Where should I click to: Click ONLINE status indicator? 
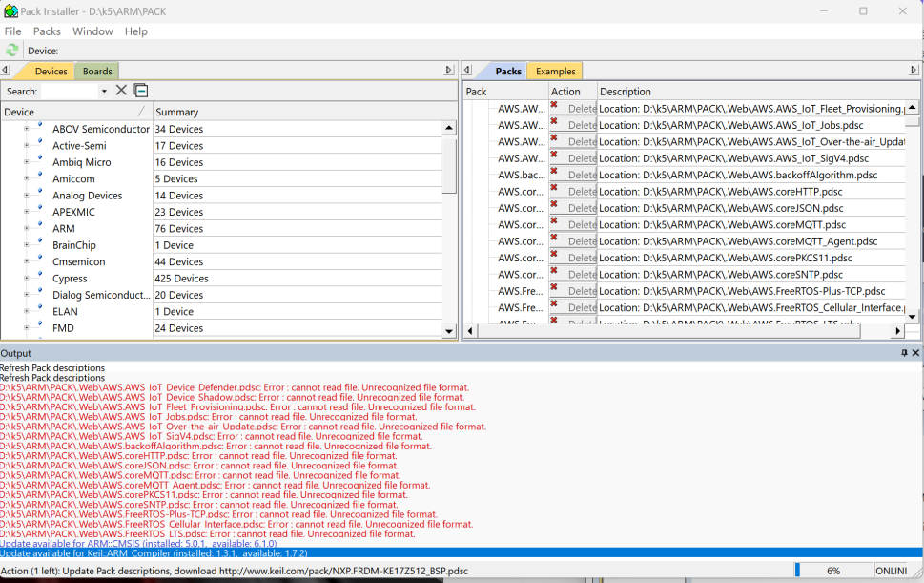tap(891, 570)
